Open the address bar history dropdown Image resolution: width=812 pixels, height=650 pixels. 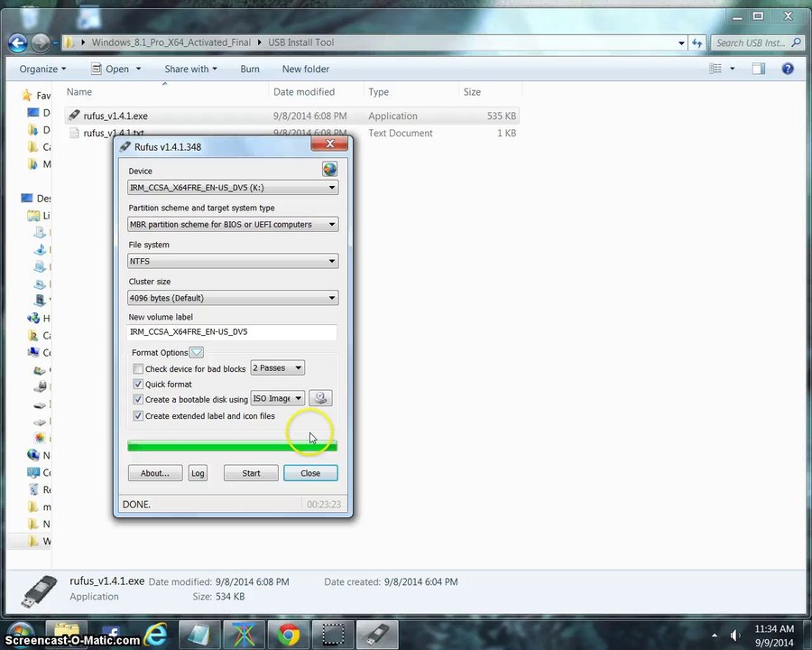(681, 43)
